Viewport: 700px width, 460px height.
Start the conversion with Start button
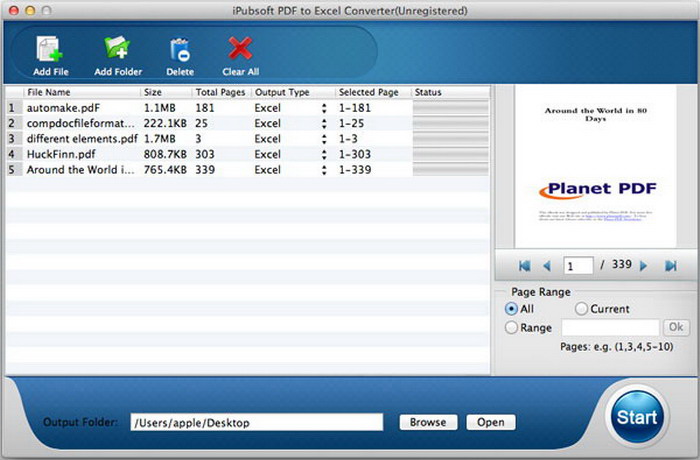[x=637, y=417]
